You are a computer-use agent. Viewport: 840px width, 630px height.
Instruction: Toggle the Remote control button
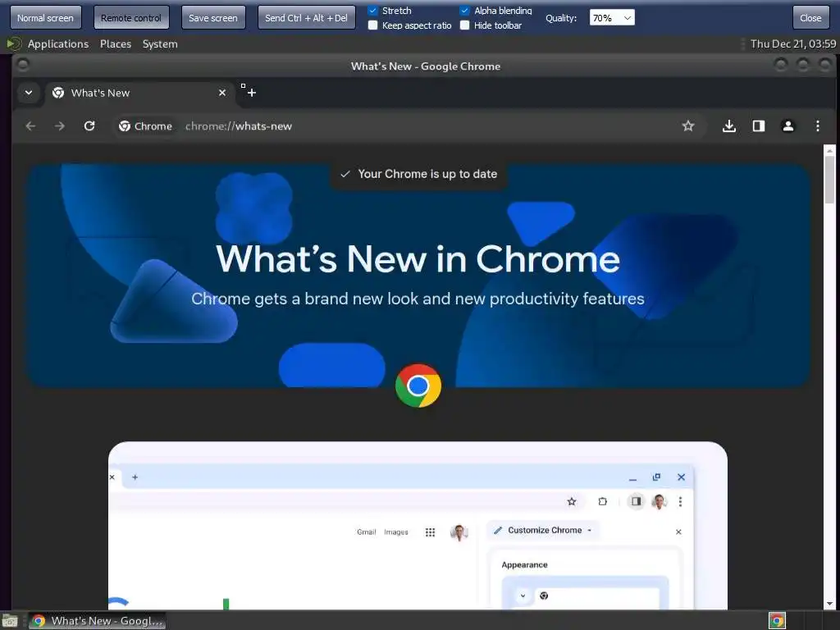point(131,18)
